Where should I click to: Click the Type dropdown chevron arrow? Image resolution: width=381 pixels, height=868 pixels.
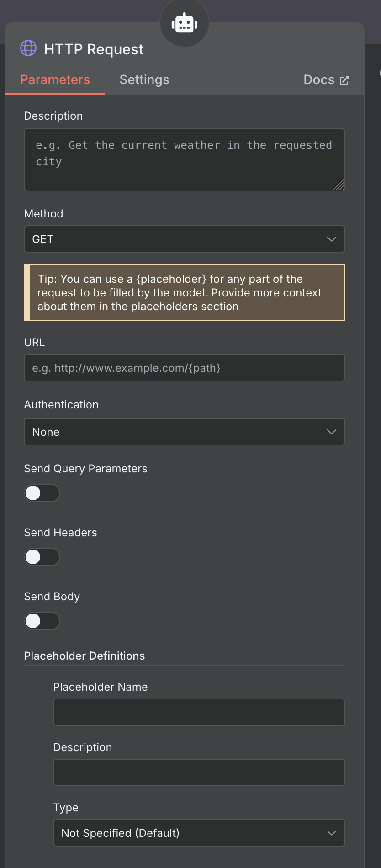point(332,833)
